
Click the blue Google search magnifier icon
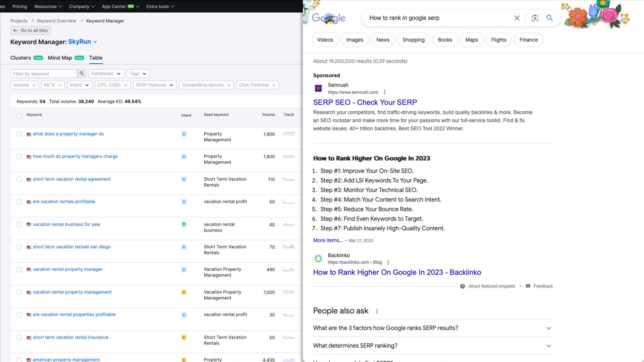click(x=549, y=18)
